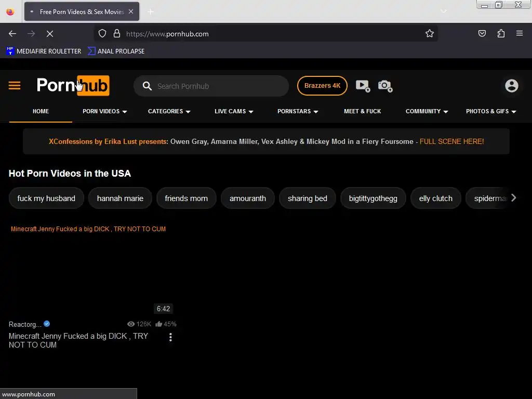The image size is (532, 399).
Task: Select the 'hannah marie' tag chip
Action: (120, 198)
